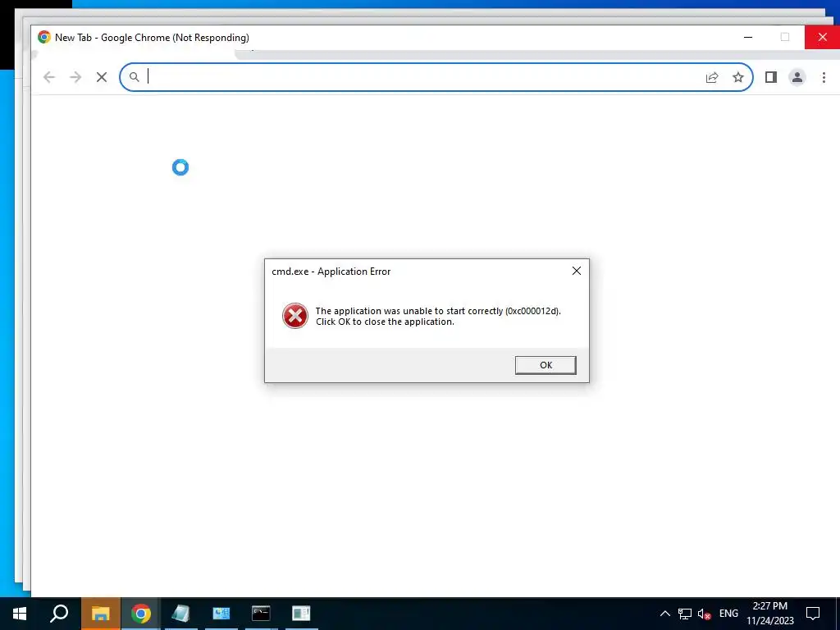Open the last taskbar app window icon
840x630 pixels.
(301, 614)
